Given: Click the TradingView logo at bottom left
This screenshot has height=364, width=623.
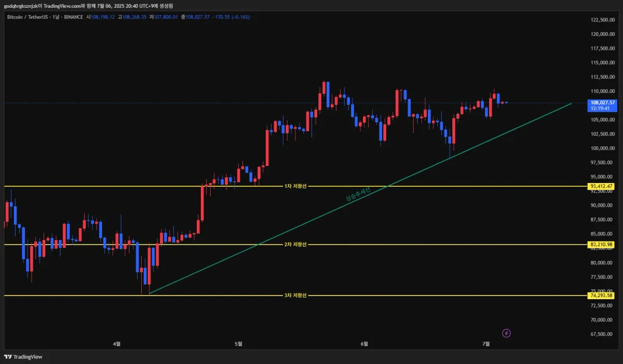Looking at the screenshot, I should [23, 357].
